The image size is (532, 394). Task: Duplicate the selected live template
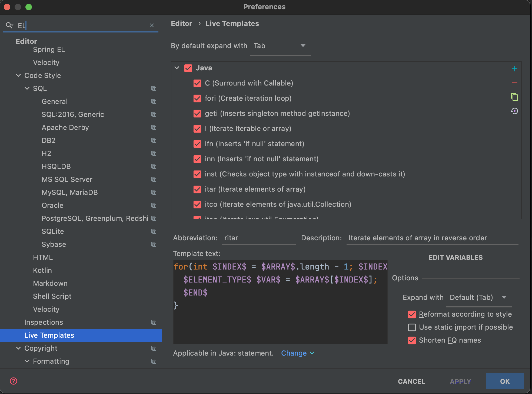(515, 97)
